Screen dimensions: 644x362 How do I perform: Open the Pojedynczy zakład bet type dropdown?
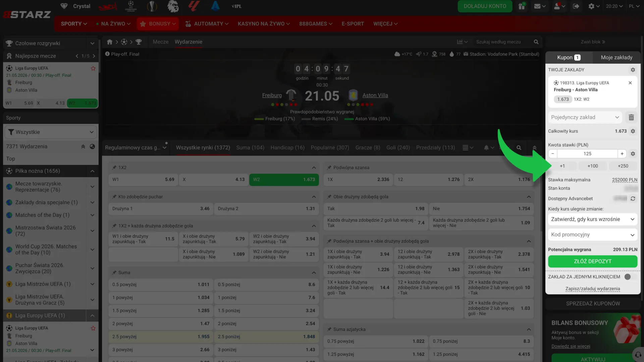[x=585, y=117]
